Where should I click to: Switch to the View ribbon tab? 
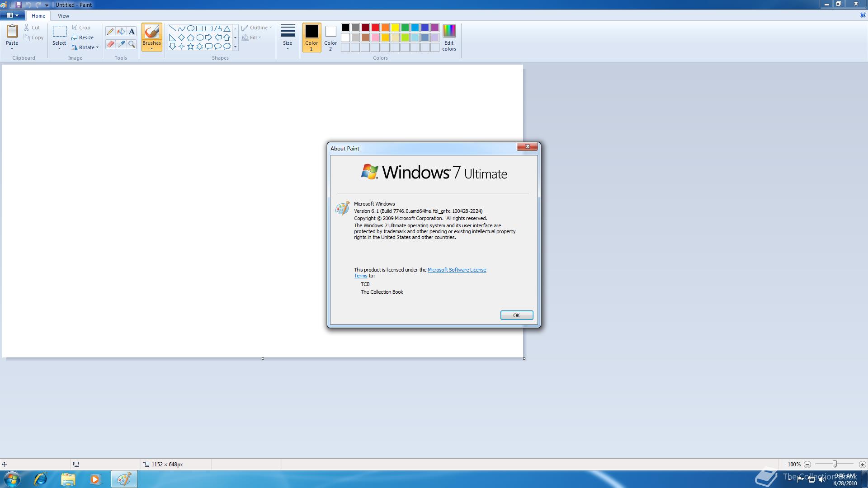[x=63, y=16]
